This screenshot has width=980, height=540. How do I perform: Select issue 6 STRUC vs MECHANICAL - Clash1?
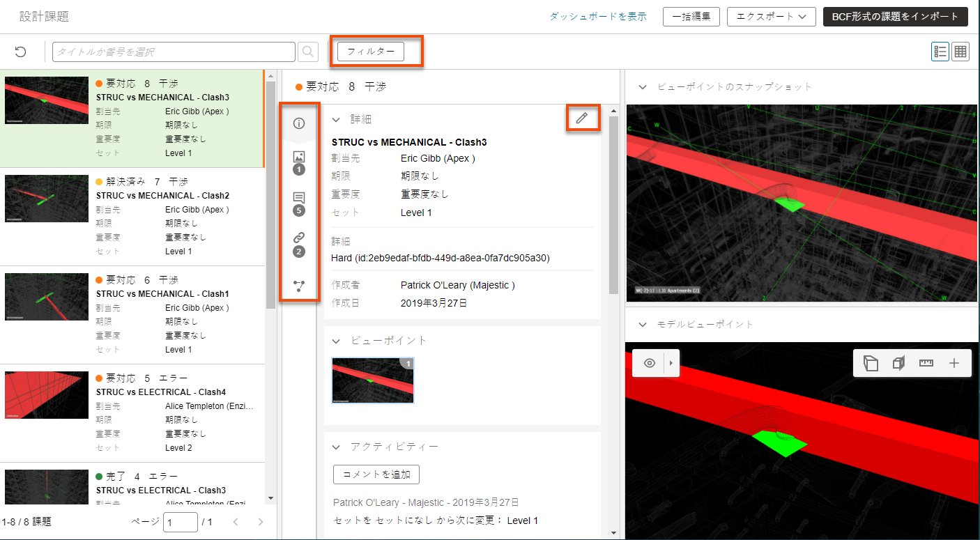click(x=132, y=315)
